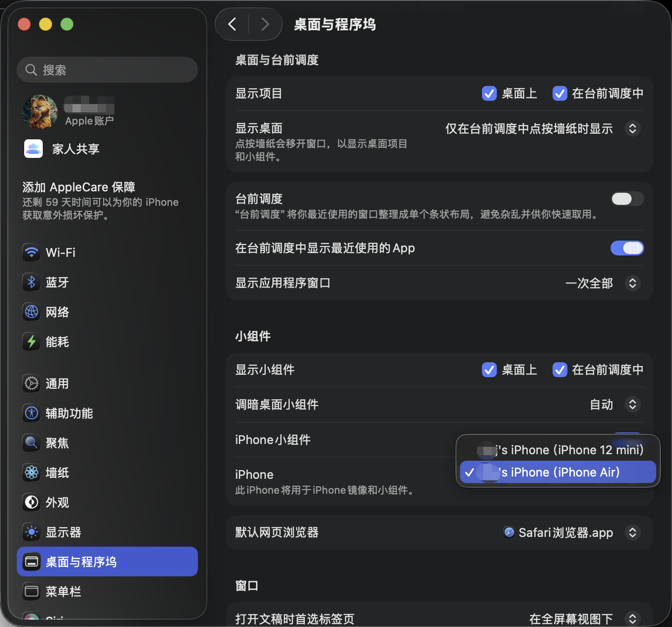Open Spotlight (聚焦) magnifier icon
The image size is (672, 627).
32,443
